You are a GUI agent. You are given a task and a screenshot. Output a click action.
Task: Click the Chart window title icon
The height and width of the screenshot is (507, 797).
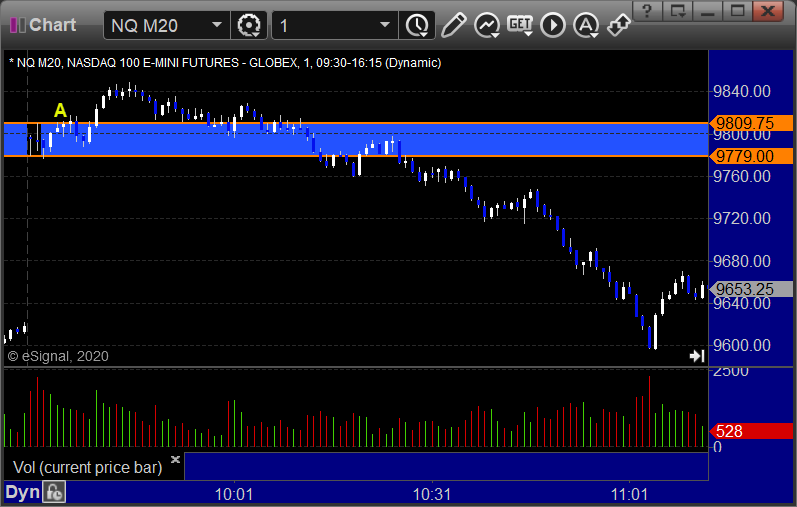[x=18, y=25]
